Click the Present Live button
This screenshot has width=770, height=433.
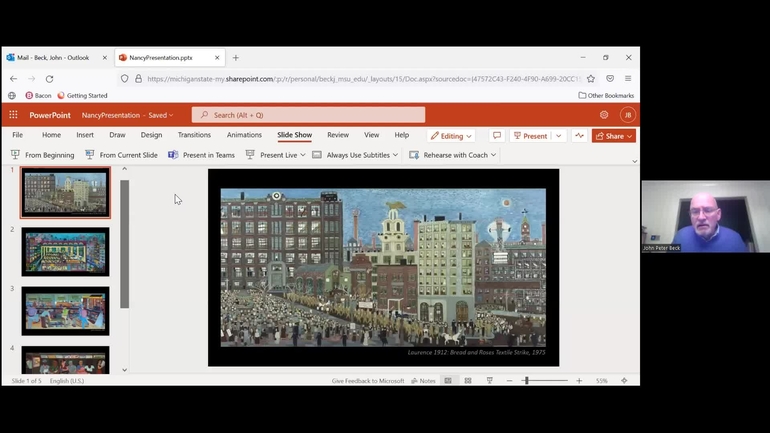[x=272, y=155]
